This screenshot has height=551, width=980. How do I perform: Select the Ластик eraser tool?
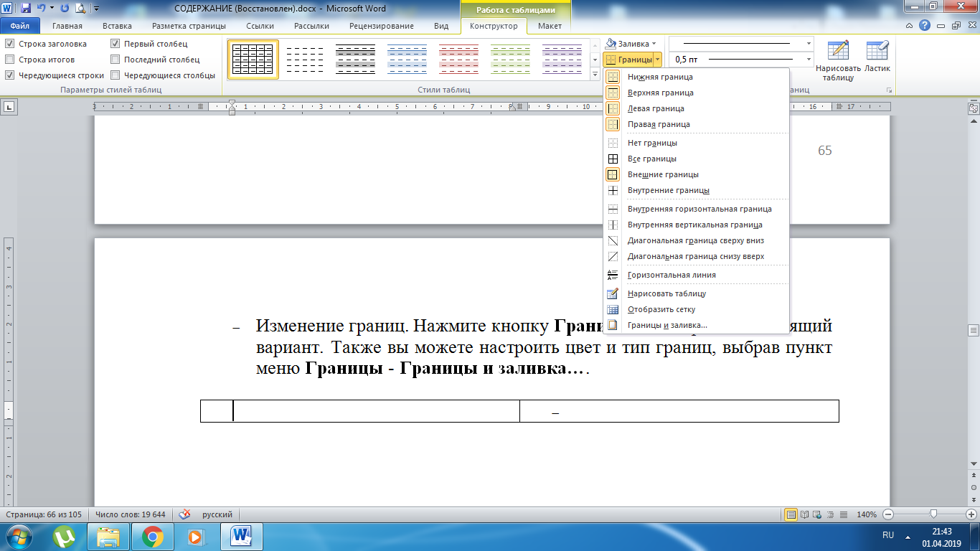click(x=877, y=57)
